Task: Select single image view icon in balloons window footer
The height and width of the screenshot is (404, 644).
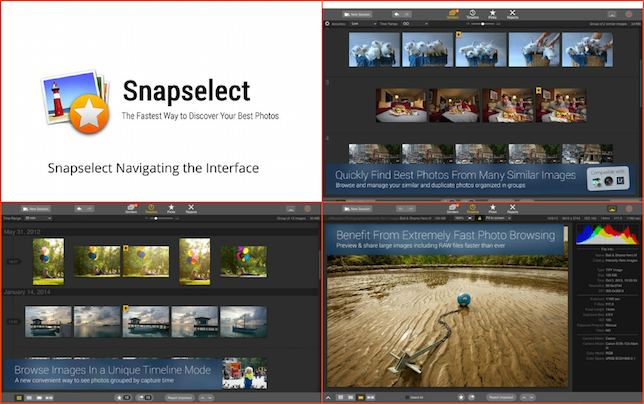Action: (39, 398)
